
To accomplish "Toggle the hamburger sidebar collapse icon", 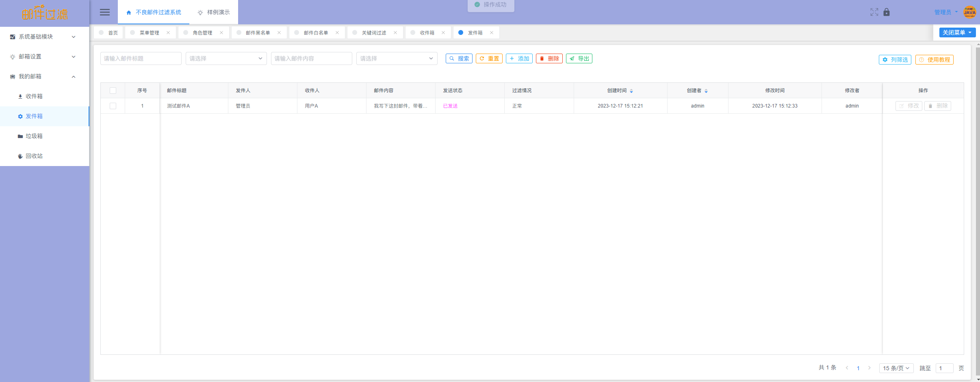I will 105,12.
